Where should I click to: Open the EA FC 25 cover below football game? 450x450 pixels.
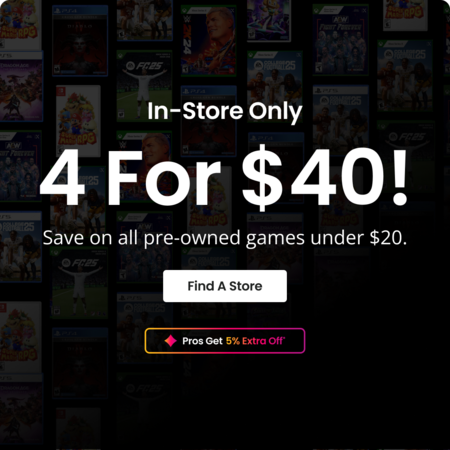(x=144, y=86)
